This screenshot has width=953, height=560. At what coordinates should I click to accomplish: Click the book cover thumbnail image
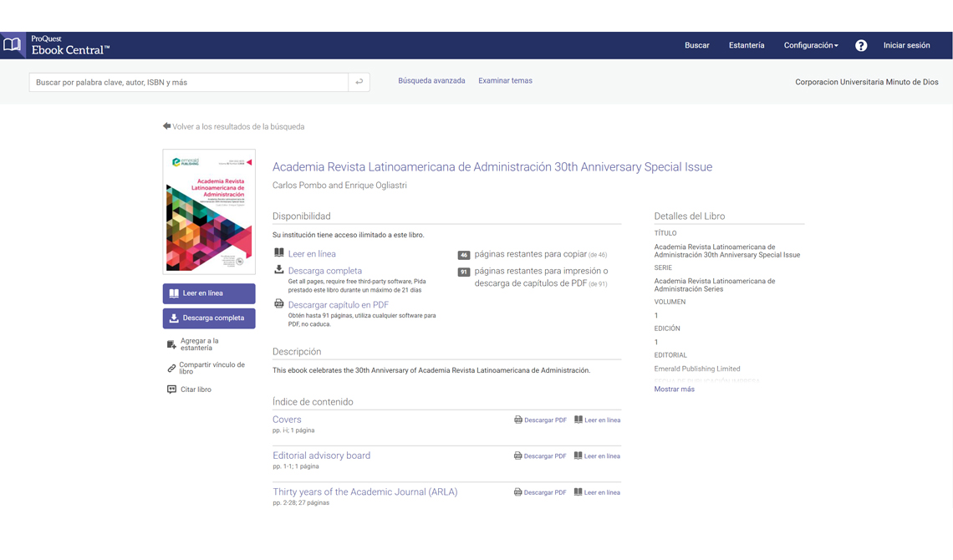click(209, 211)
